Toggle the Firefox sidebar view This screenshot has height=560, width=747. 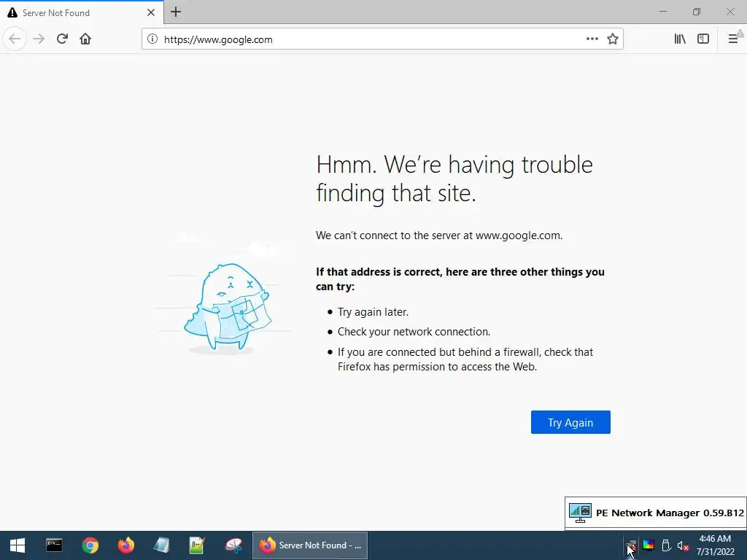(703, 39)
